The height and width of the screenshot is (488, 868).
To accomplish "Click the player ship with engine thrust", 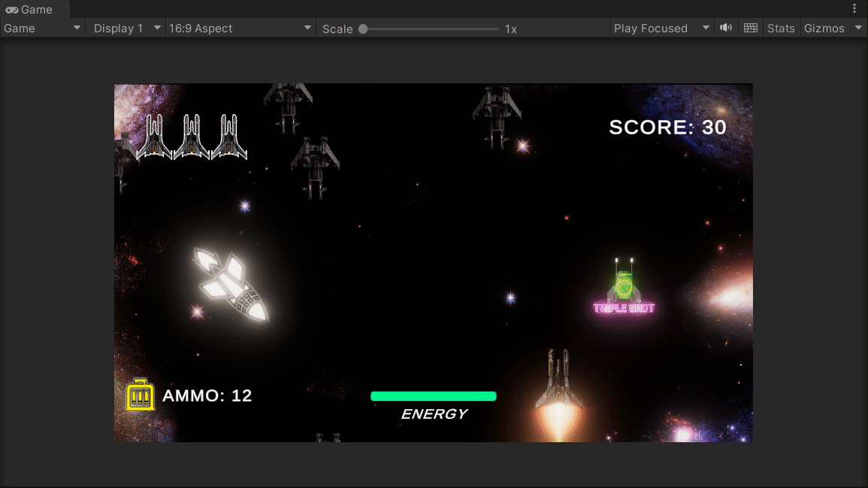I will pos(558,379).
